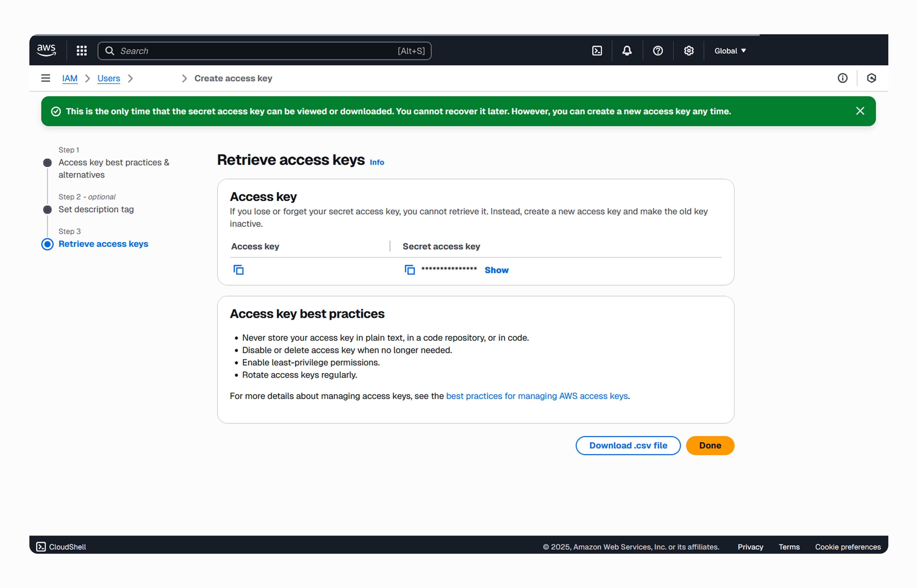Click the Done button

tap(710, 446)
